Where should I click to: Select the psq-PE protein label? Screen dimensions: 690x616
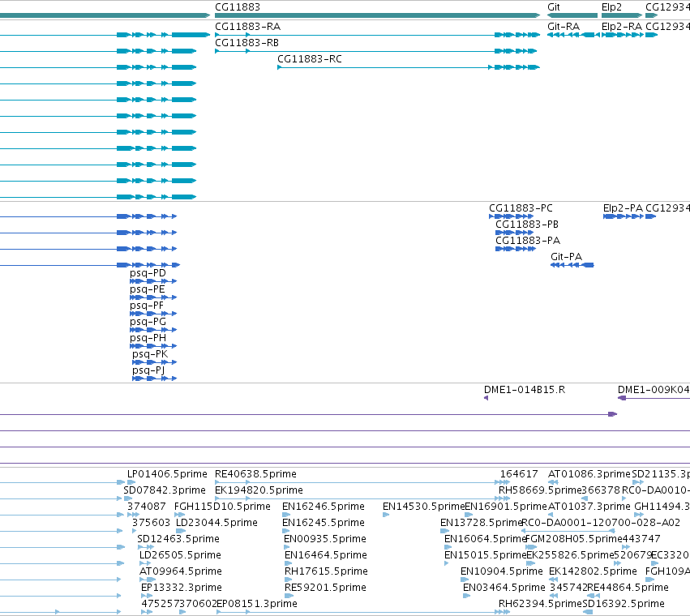[x=147, y=289]
